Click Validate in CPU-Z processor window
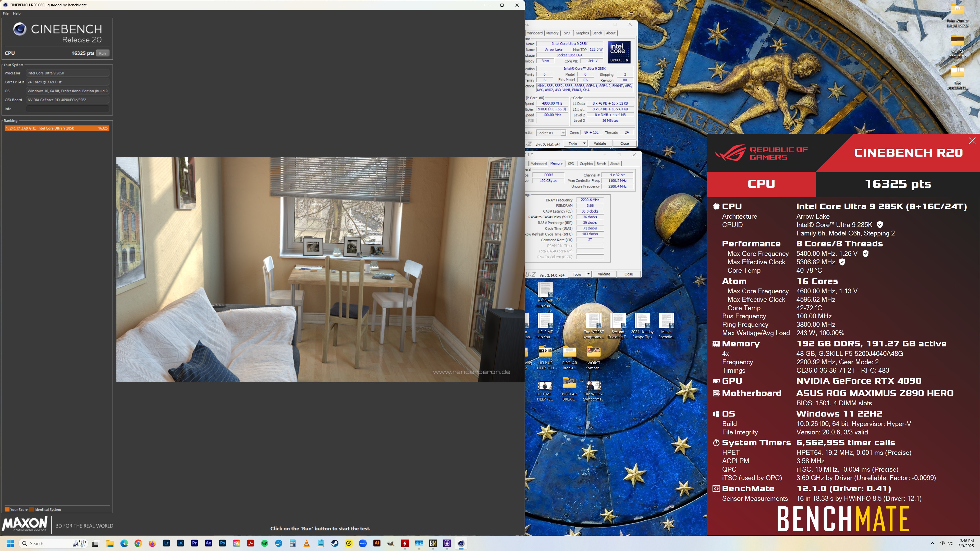This screenshot has height=551, width=980. click(600, 143)
